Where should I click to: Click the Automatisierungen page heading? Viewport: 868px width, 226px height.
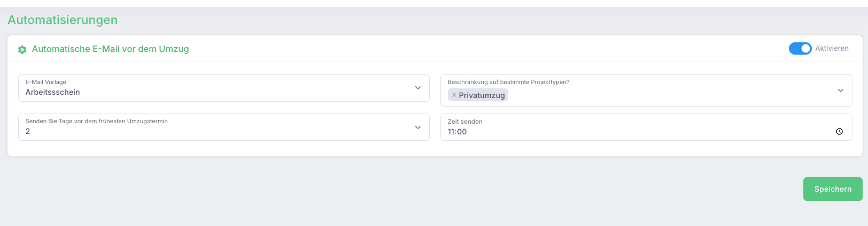(x=63, y=20)
